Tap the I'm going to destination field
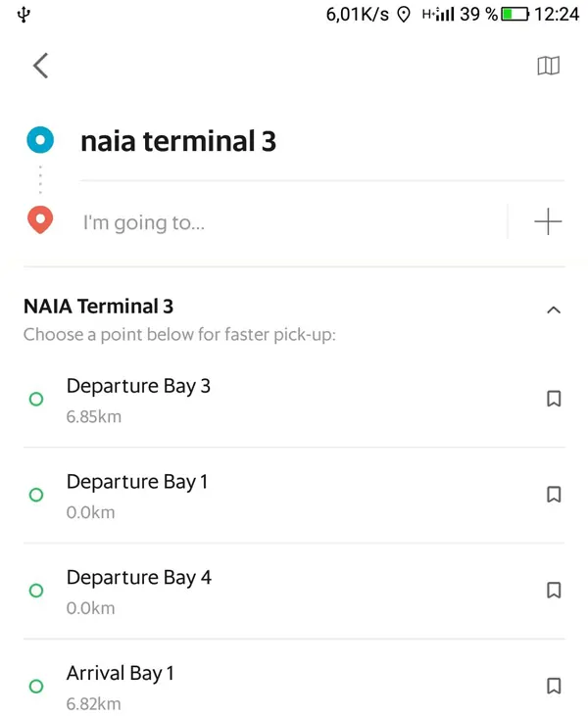This screenshot has height=716, width=588. pos(292,222)
